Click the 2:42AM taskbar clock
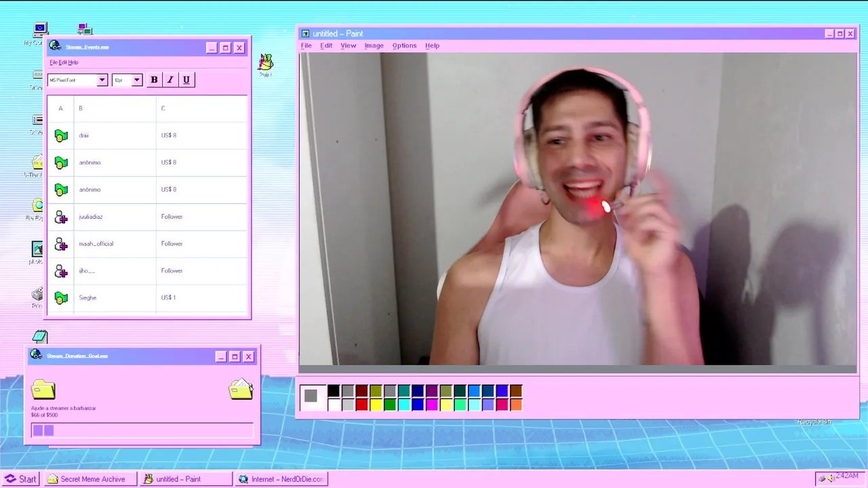Screen dimensions: 868x488 tap(848, 476)
